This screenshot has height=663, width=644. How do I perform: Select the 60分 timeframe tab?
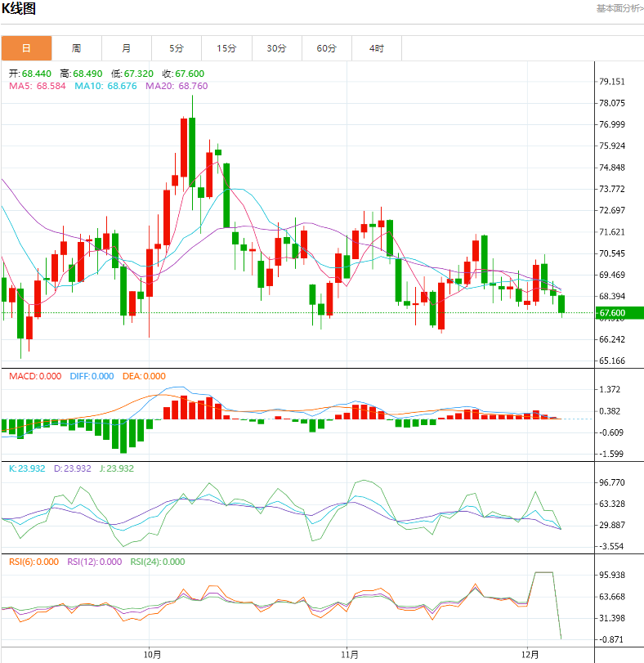coord(326,48)
